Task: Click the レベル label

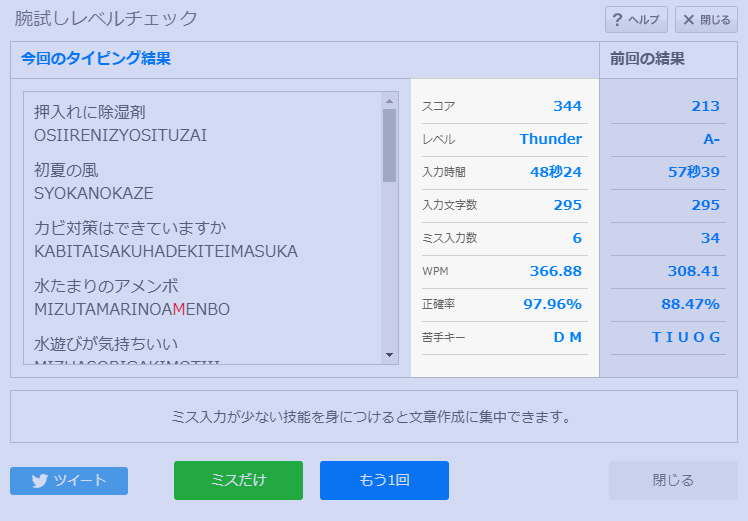Action: click(438, 139)
